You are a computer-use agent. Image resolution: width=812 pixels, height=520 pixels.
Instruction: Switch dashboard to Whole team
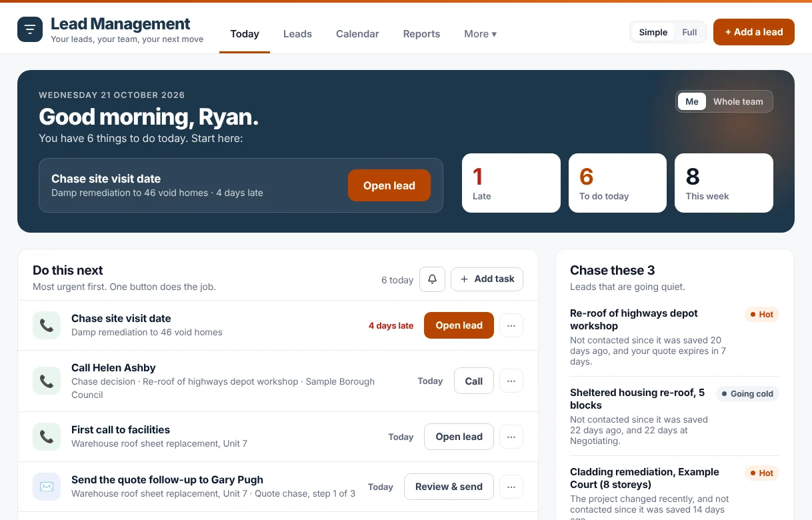click(738, 101)
